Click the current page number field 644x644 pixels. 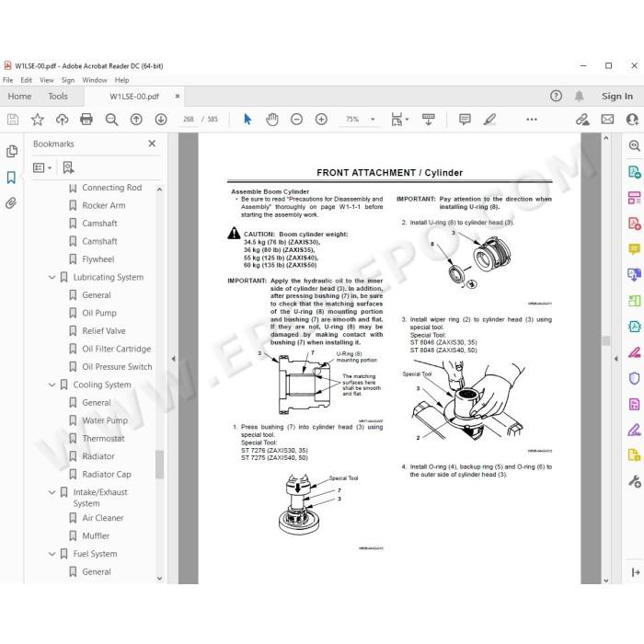[x=188, y=120]
